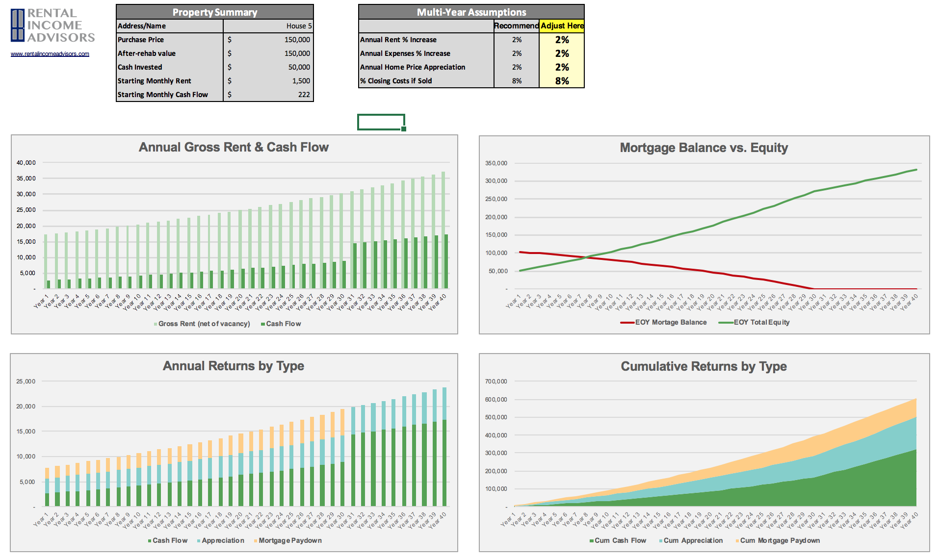Image resolution: width=938 pixels, height=560 pixels.
Task: Select the 'Adjust Here' yellow header cell
Action: pos(562,26)
